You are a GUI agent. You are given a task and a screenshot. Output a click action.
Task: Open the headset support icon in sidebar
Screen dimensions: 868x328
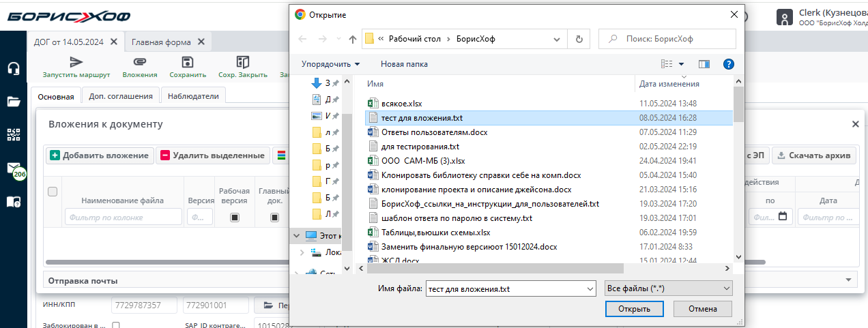pos(13,68)
